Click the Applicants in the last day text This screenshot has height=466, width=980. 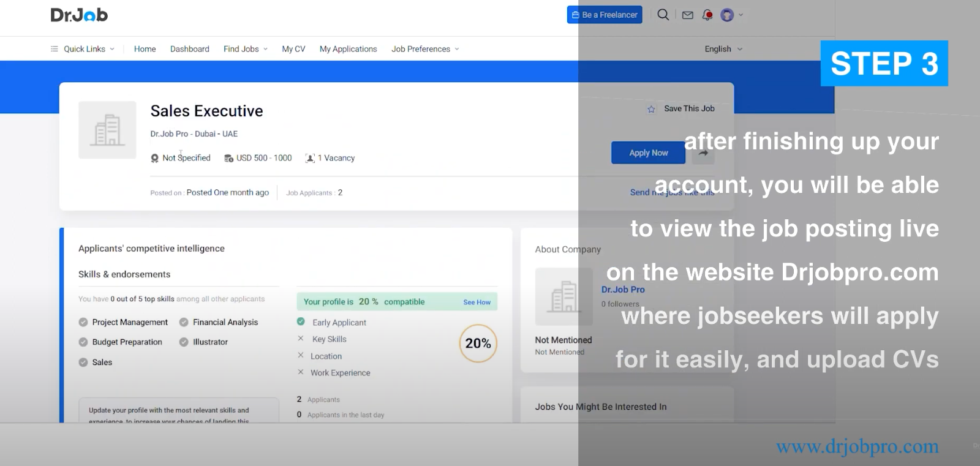(x=345, y=415)
